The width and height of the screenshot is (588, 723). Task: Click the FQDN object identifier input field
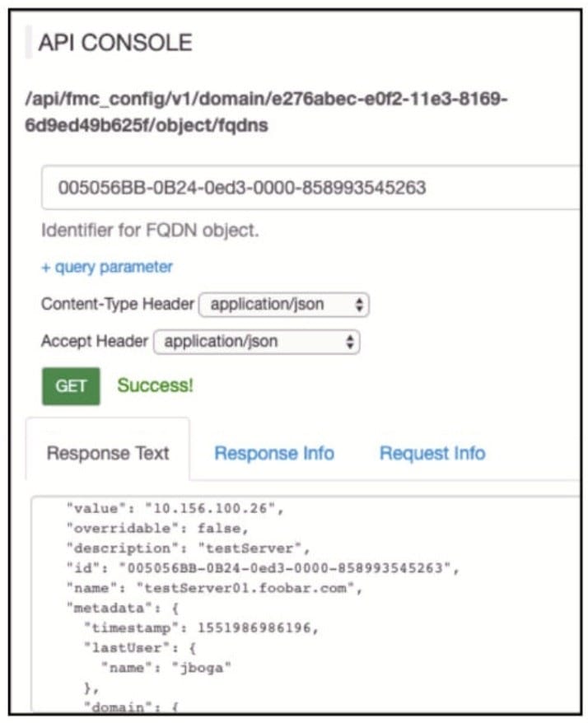pos(313,188)
